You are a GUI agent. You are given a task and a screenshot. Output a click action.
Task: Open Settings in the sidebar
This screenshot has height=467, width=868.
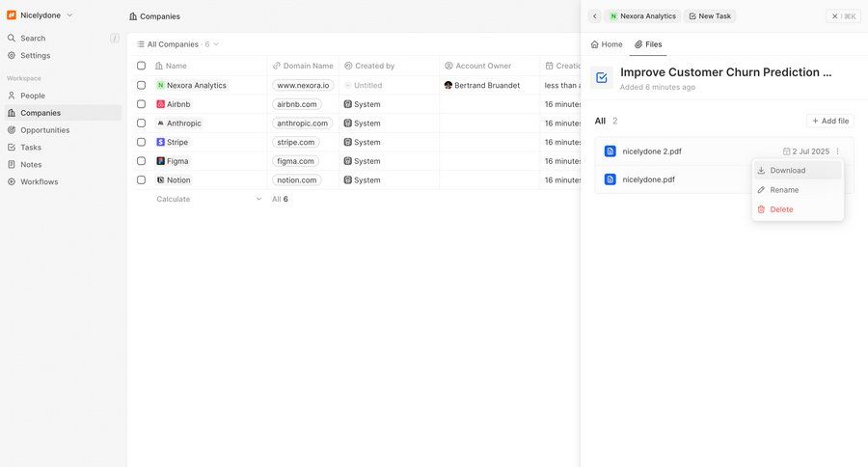(x=35, y=55)
